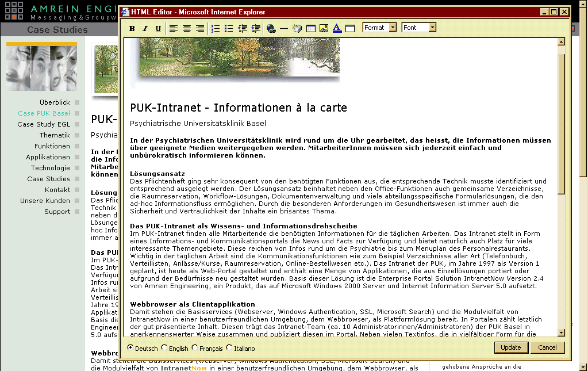Screen dimensions: 588x371
Task: Insert a numbered list
Action: (x=216, y=29)
